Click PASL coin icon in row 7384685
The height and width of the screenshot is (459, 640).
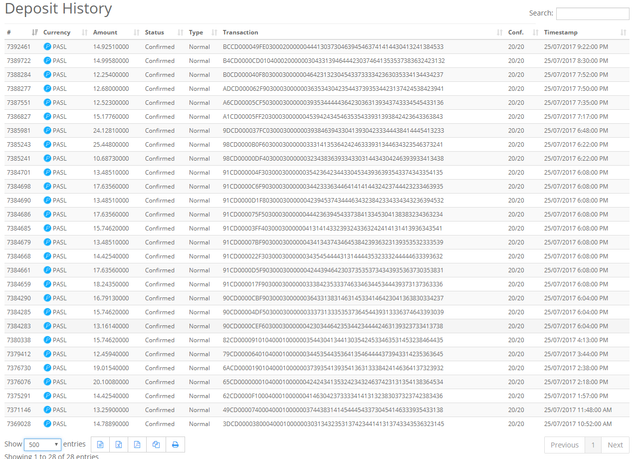pyautogui.click(x=47, y=228)
